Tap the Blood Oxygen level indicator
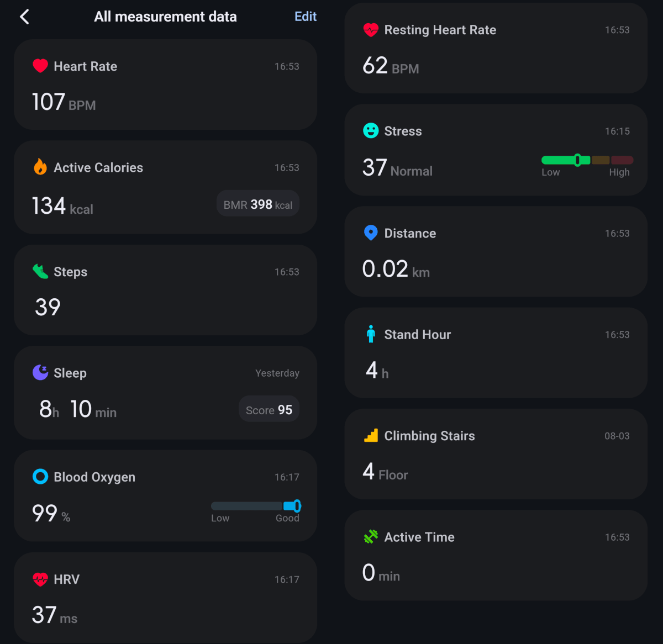The height and width of the screenshot is (644, 663). [297, 506]
